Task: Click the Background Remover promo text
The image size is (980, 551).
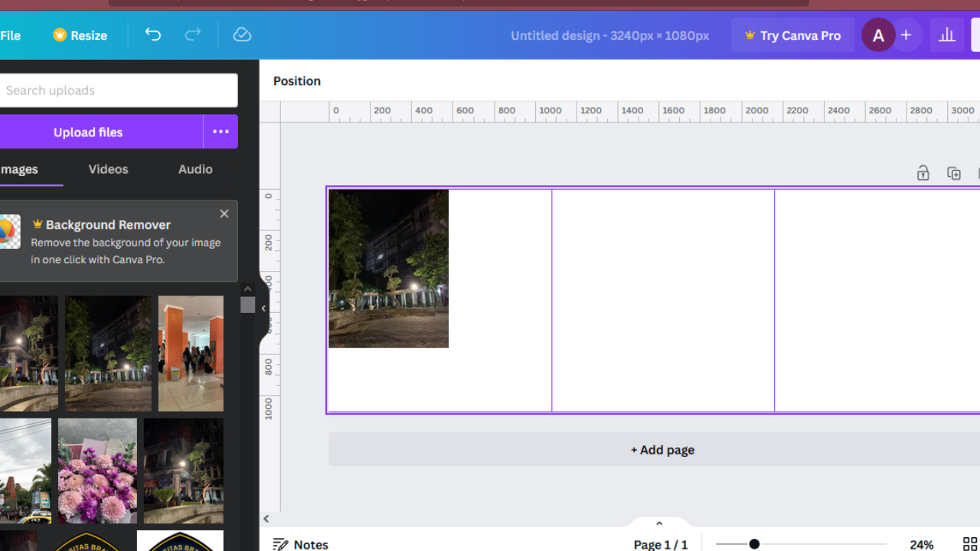Action: coord(126,242)
